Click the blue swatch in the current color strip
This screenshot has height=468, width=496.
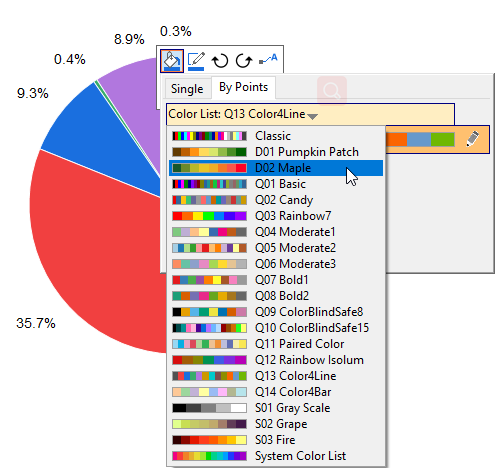point(419,139)
